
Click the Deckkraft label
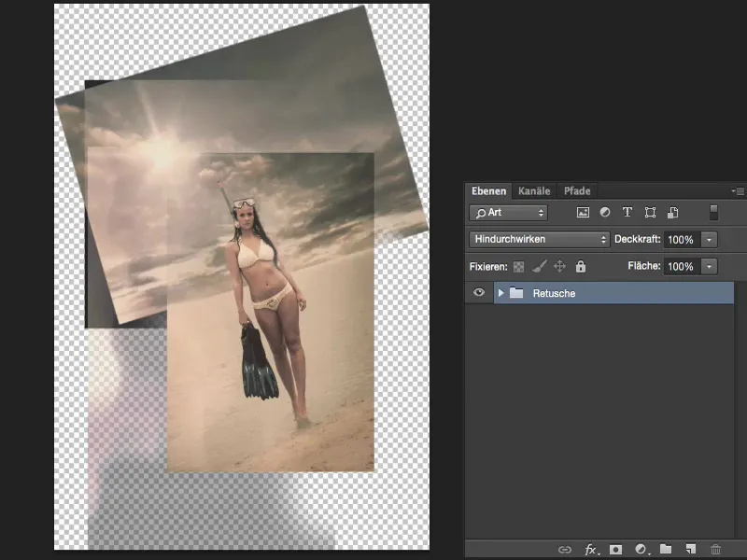coord(638,239)
